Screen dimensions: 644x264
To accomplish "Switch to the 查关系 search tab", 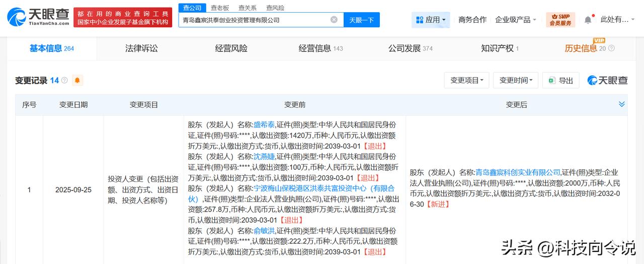I will point(248,8).
